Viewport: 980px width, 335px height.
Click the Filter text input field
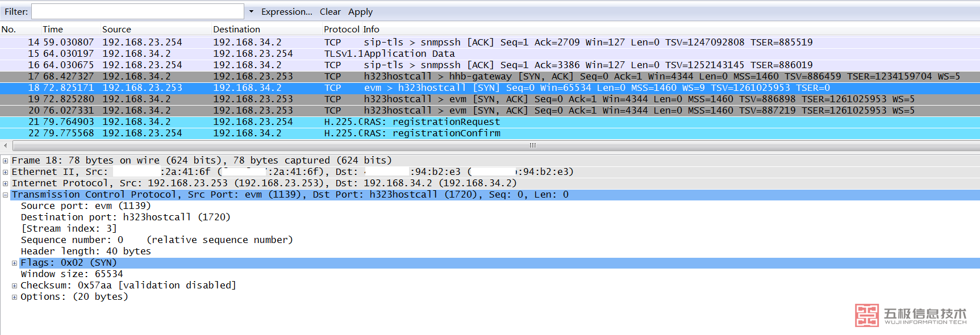pyautogui.click(x=137, y=11)
